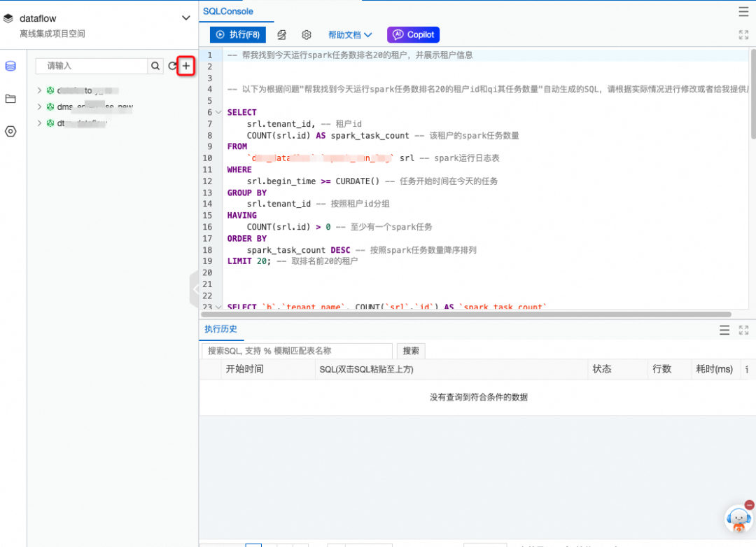Open the folder icon in left sidebar

(x=10, y=99)
